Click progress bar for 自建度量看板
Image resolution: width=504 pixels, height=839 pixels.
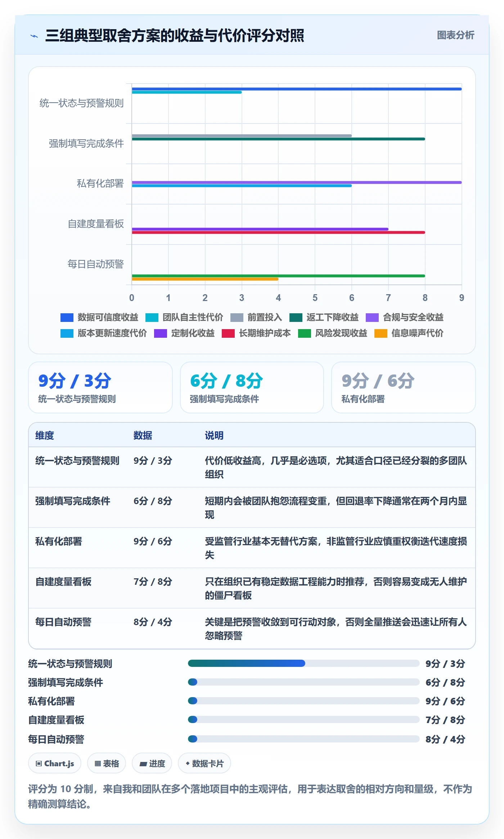(303, 719)
